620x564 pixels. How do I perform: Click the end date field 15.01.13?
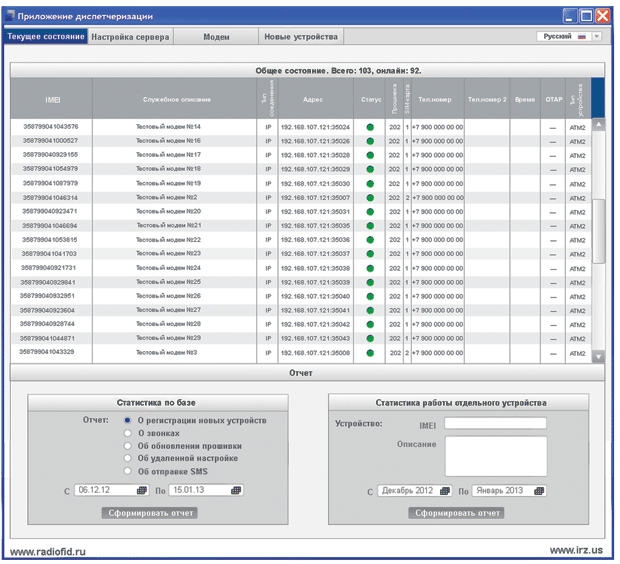pyautogui.click(x=206, y=490)
